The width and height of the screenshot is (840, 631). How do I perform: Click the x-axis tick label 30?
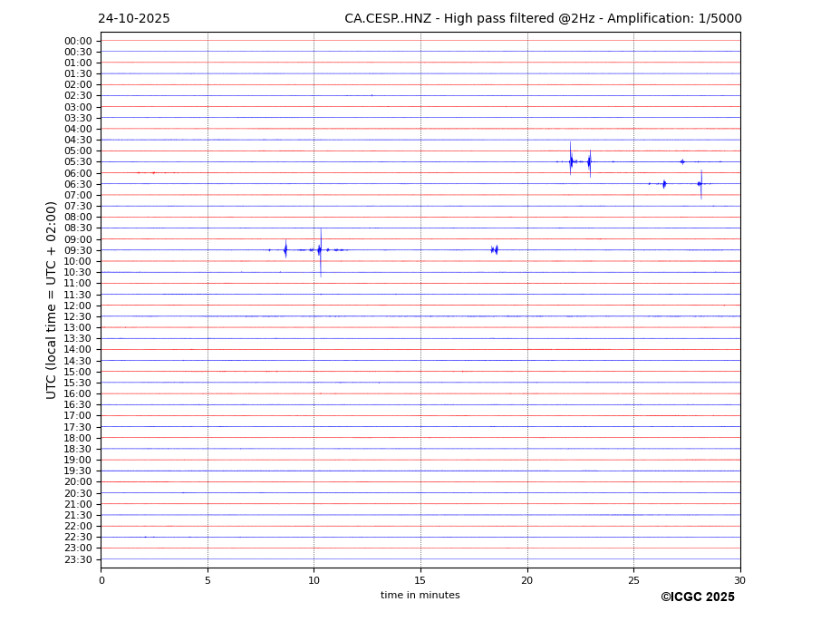(739, 580)
